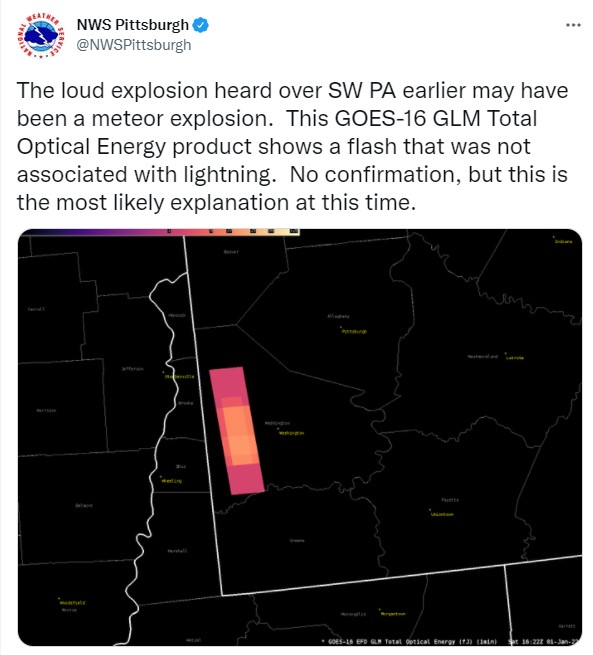Screen dimensions: 593x655
Task: Open the tweet's three-dot more options menu
Action: [x=573, y=25]
